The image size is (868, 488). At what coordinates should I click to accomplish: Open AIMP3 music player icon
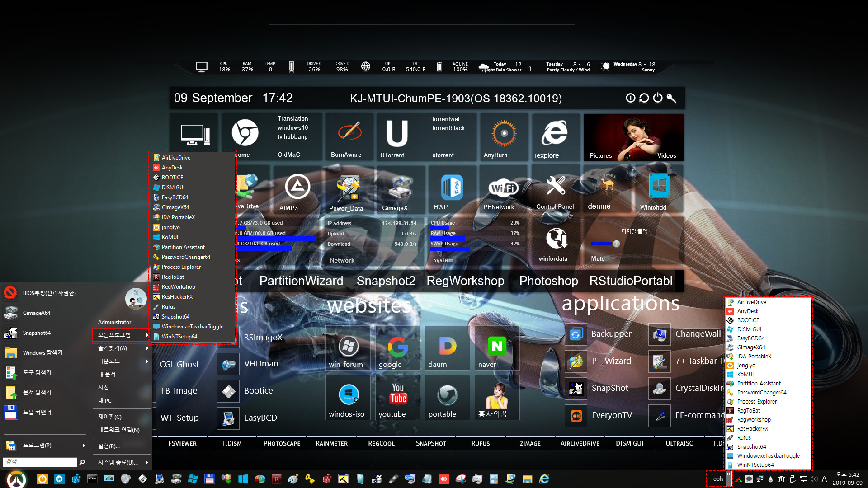297,187
